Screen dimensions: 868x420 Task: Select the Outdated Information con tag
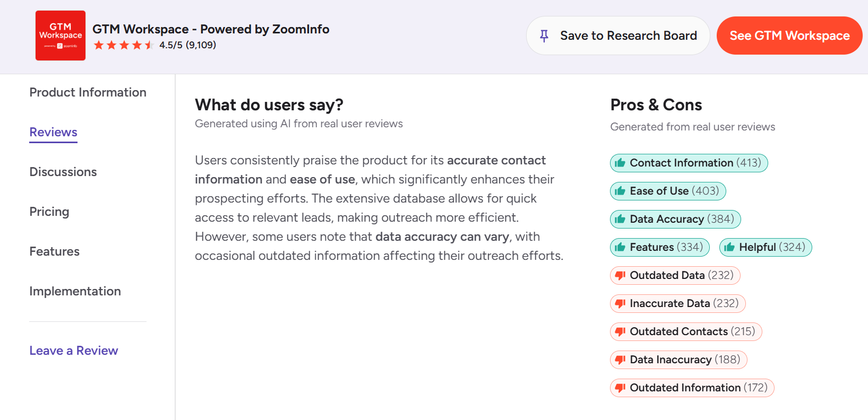coord(692,388)
